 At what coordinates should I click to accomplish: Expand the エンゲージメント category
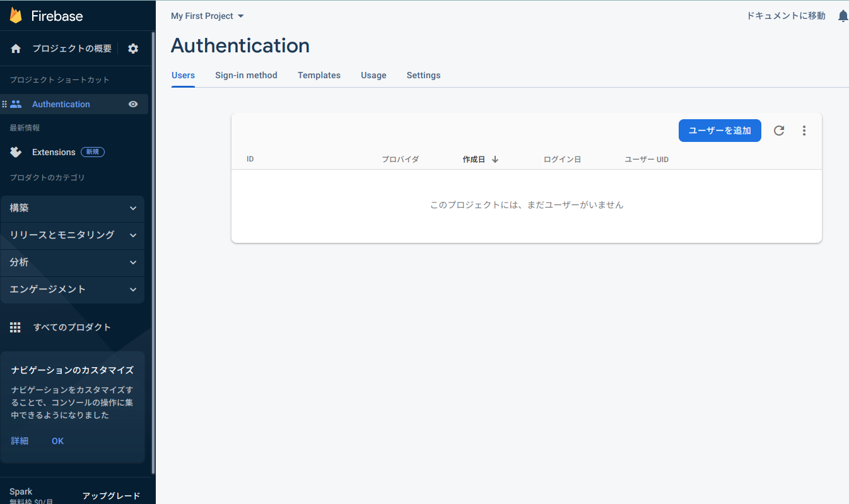coord(73,290)
